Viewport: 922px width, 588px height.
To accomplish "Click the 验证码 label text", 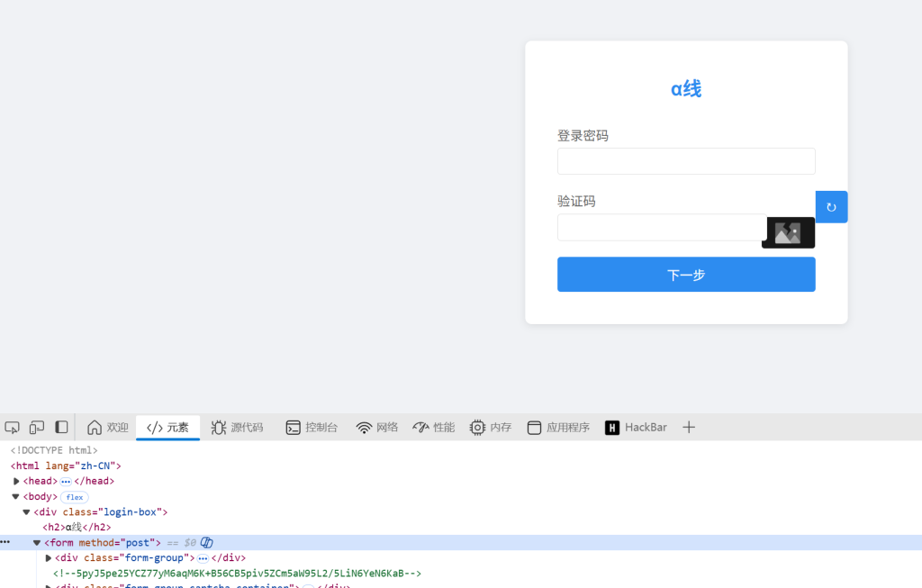I will [576, 201].
